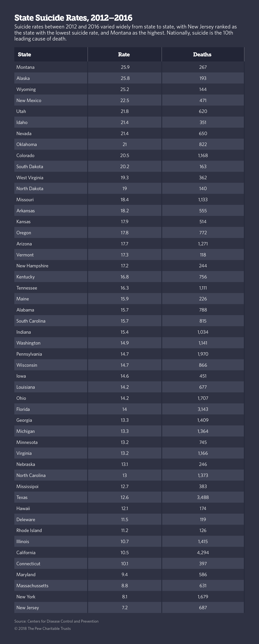
Task: Select the Montana state name cell
Action: (25, 67)
